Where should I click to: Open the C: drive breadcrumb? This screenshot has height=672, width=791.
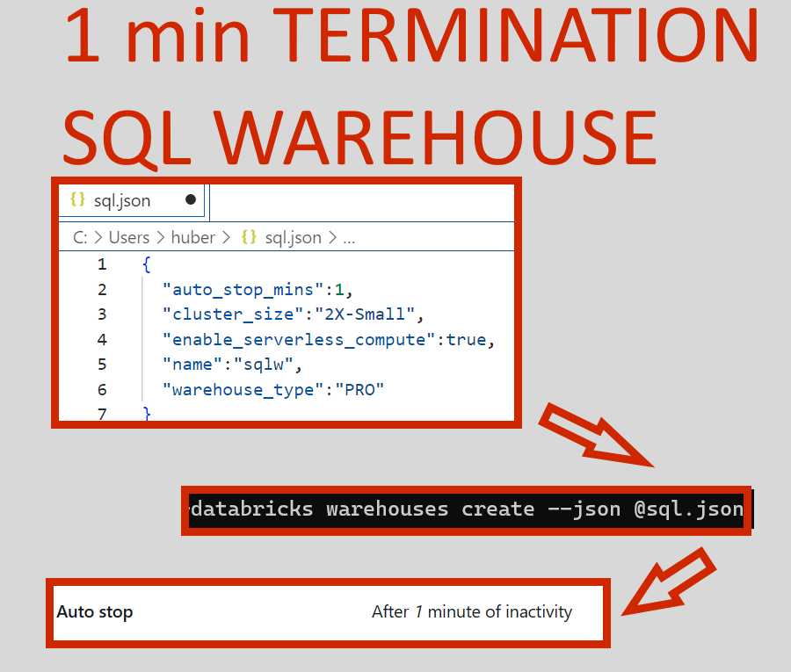(80, 237)
